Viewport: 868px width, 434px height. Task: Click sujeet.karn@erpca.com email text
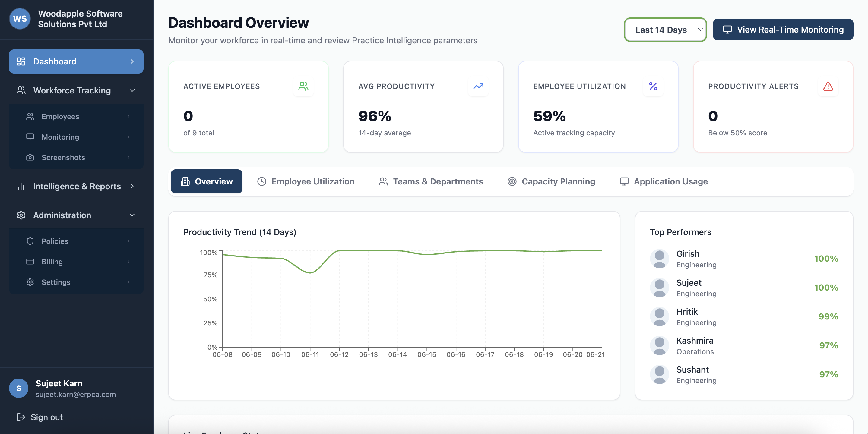click(x=76, y=394)
